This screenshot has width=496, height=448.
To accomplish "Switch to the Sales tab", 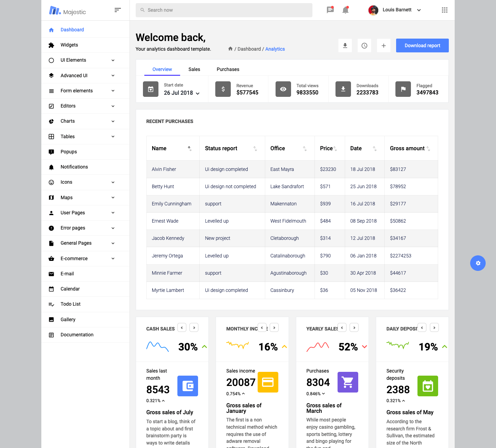I will [194, 69].
